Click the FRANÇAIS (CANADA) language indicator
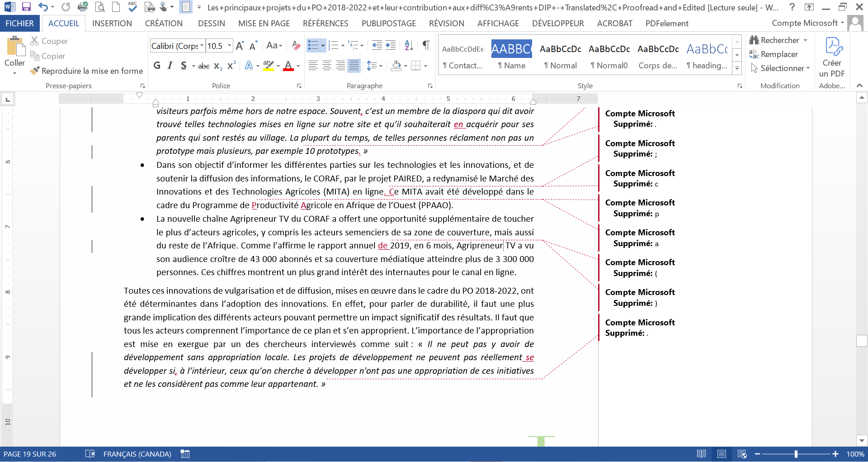This screenshot has width=868, height=462. point(137,454)
